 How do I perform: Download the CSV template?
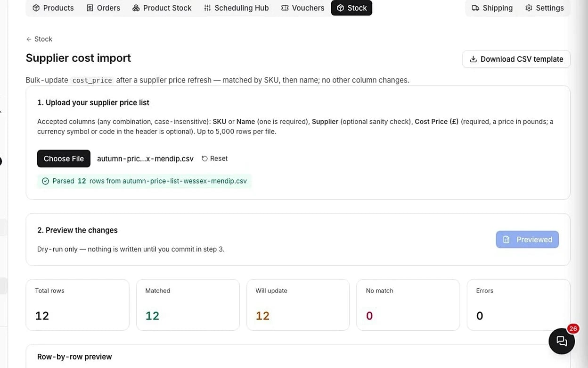[516, 59]
